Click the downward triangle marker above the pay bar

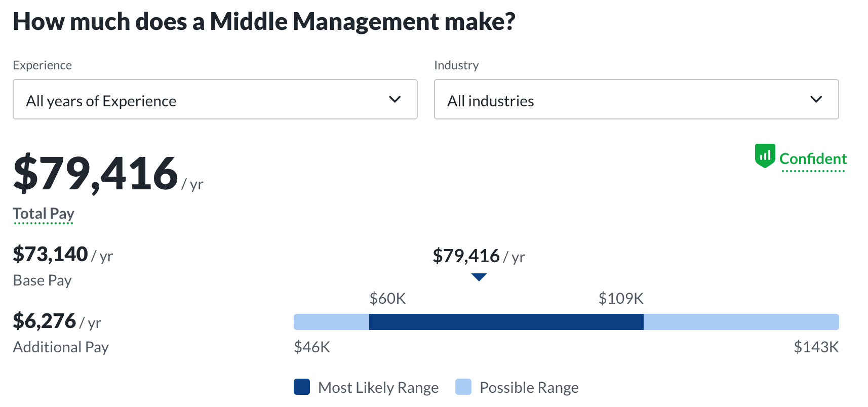point(478,277)
